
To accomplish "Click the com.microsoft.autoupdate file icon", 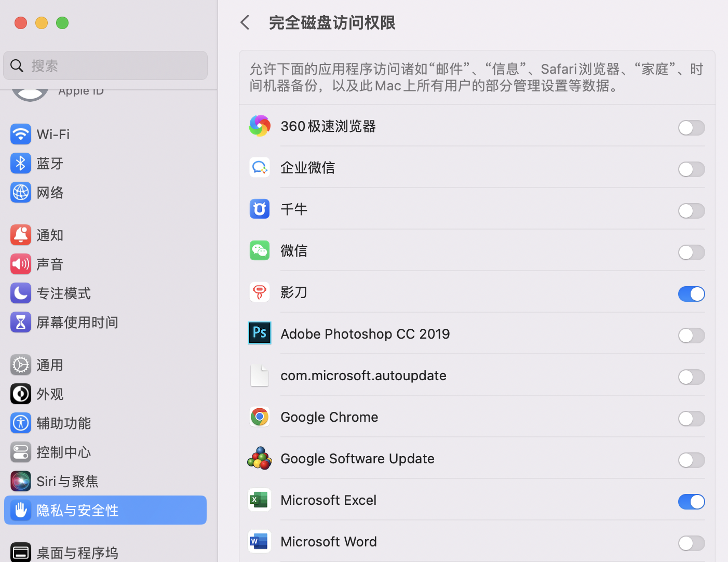I will 260,376.
